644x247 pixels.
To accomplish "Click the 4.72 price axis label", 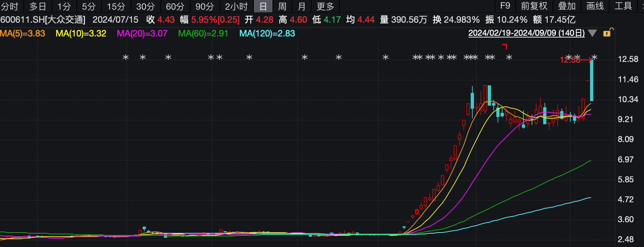I will coord(625,200).
